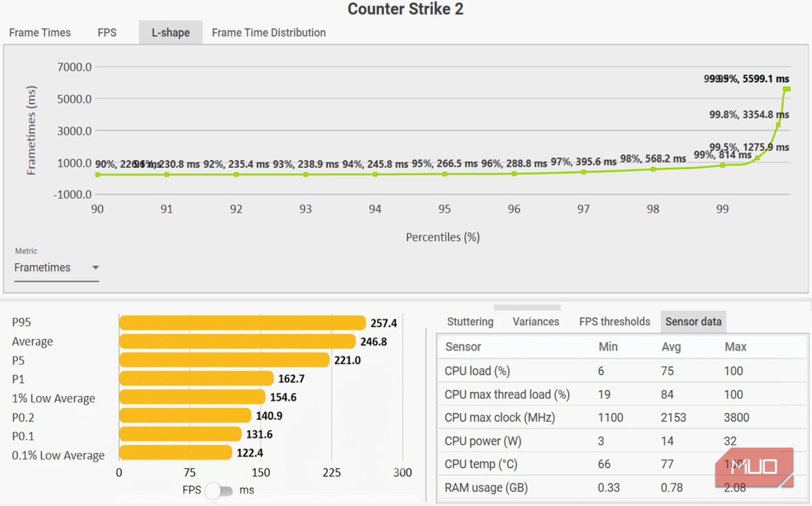
Task: Click the P95 label in bar chart
Action: [22, 322]
